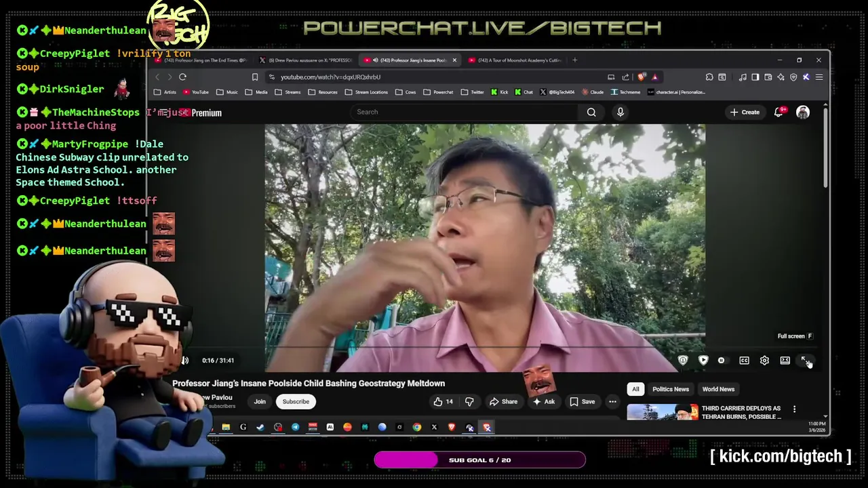Click inside the YouTube search field

click(465, 113)
